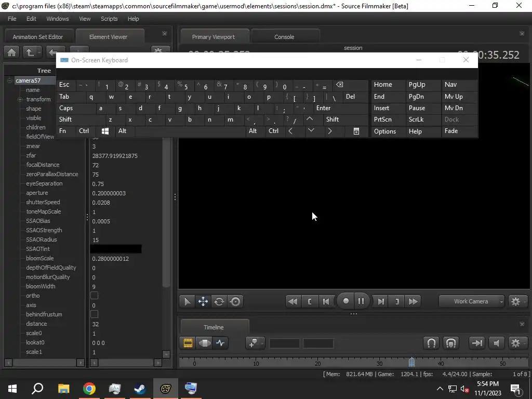
Task: Open the Edit menu
Action: pos(31,19)
